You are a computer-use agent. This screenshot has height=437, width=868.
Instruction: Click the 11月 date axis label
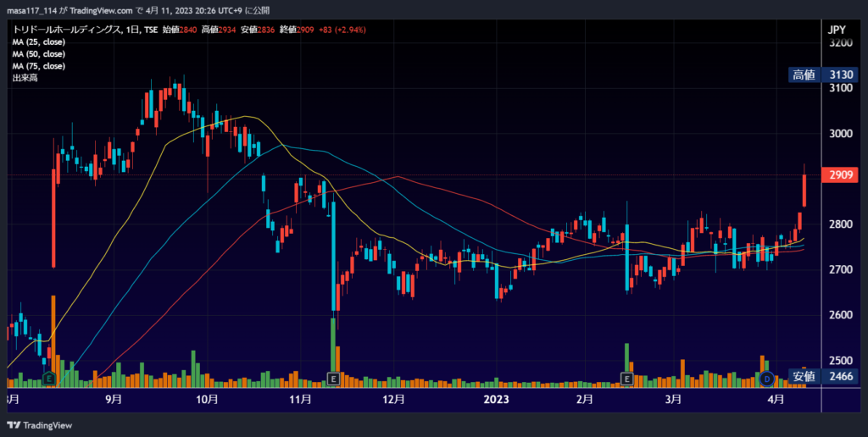coord(299,399)
